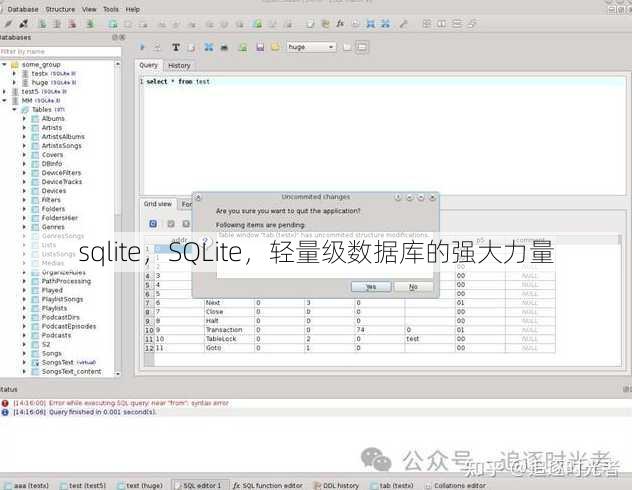Viewport: 632px width, 490px height.
Task: Click Yes in Uncommitted changes dialog
Action: pyautogui.click(x=371, y=287)
